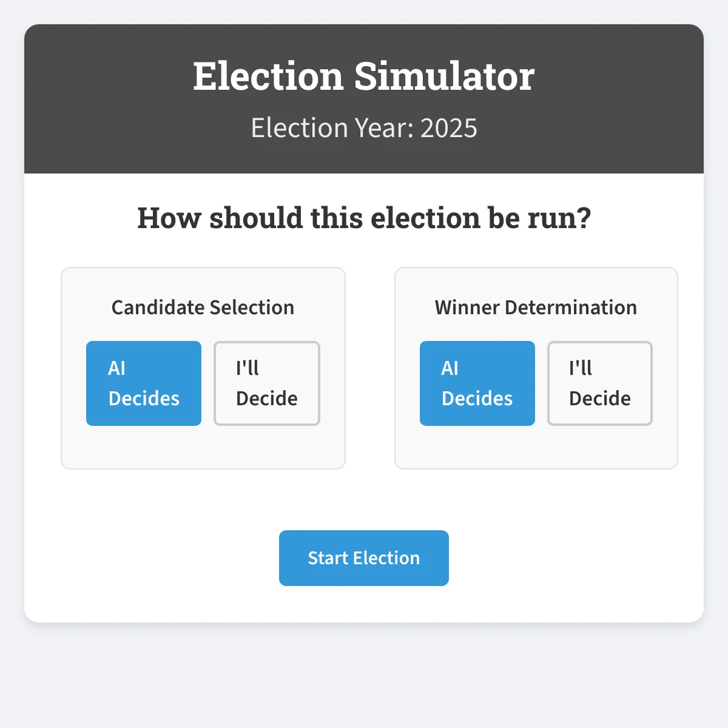Select AI Decides for Winner Determination
This screenshot has width=728, height=728.
[x=477, y=383]
